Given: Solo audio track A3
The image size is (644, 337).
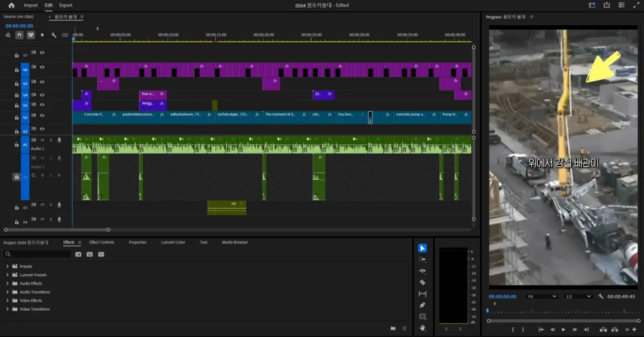Looking at the screenshot, I should tap(51, 204).
